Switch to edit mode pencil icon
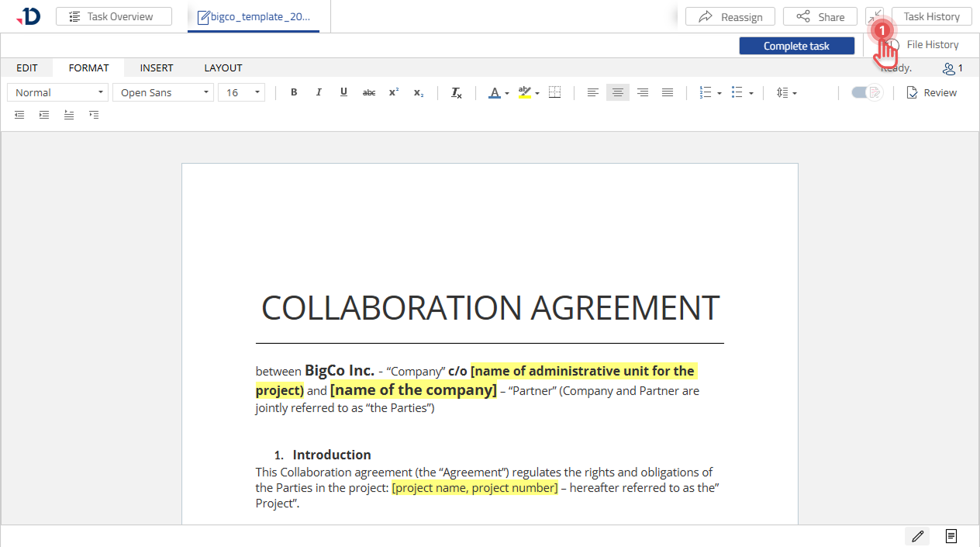This screenshot has height=547, width=980. 918,536
